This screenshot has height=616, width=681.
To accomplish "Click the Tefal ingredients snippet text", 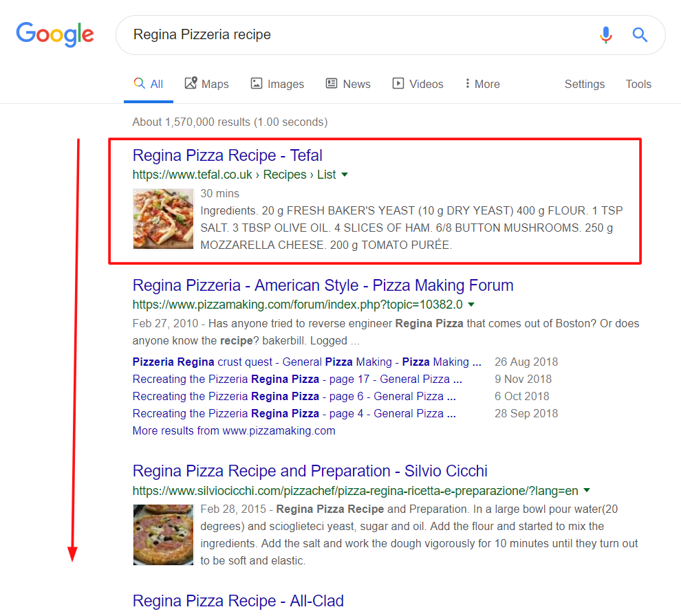I will pyautogui.click(x=412, y=228).
